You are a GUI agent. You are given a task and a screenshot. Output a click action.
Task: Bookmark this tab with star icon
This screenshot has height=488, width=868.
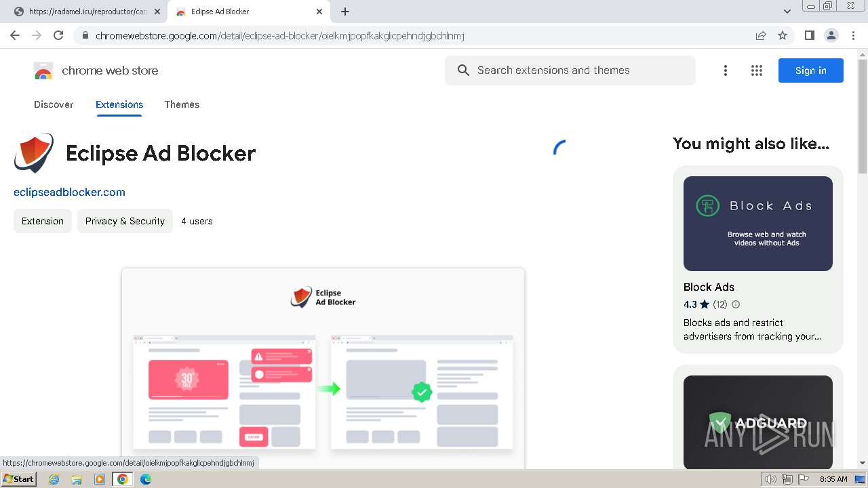(783, 35)
